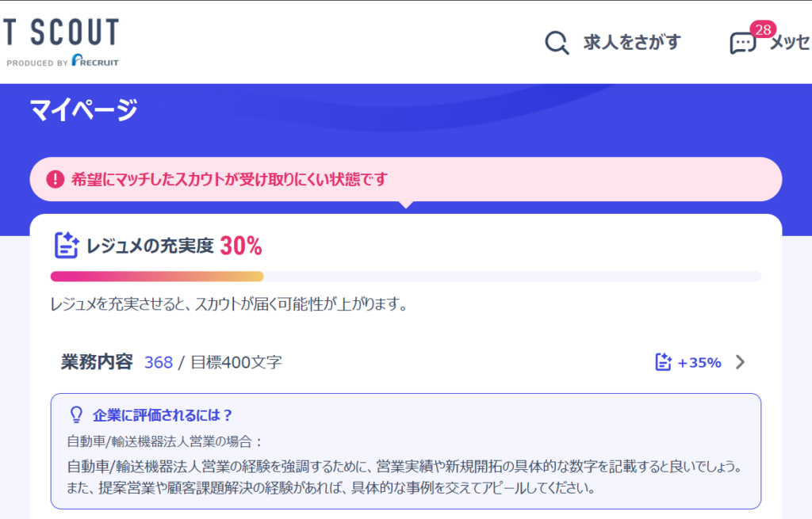
Task: Expand the 業務内容 row chevron arrow
Action: point(741,362)
